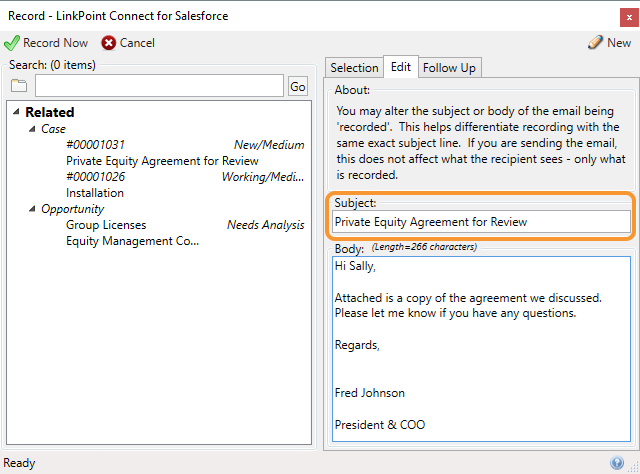
Task: Focus the Search text field
Action: pyautogui.click(x=159, y=86)
